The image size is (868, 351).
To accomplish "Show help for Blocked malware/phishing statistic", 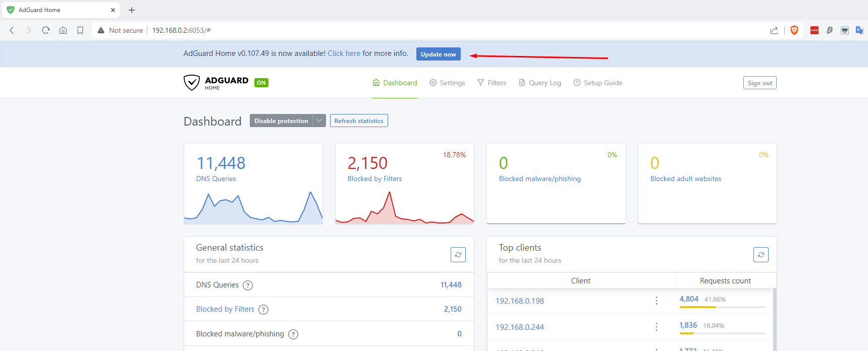I will pyautogui.click(x=293, y=334).
